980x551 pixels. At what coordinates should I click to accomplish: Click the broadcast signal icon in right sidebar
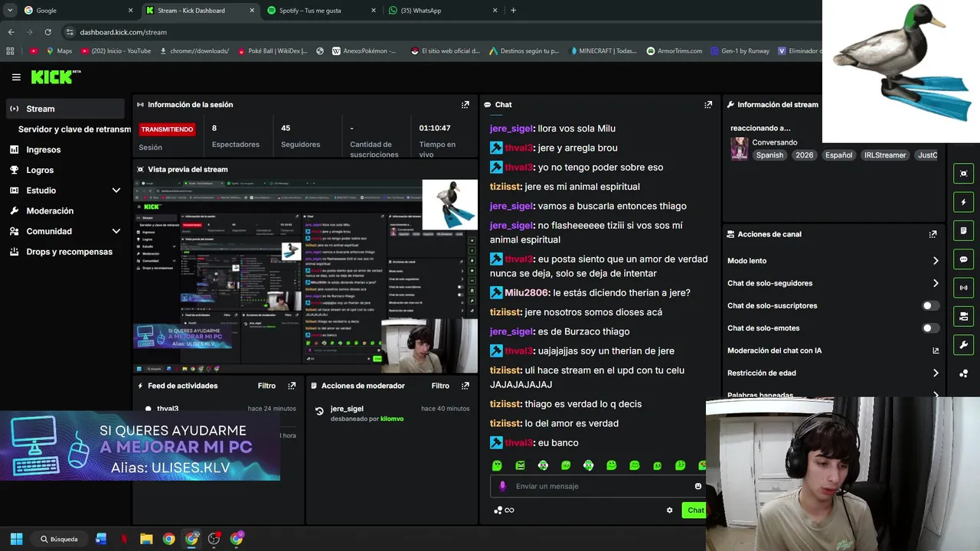pos(963,288)
